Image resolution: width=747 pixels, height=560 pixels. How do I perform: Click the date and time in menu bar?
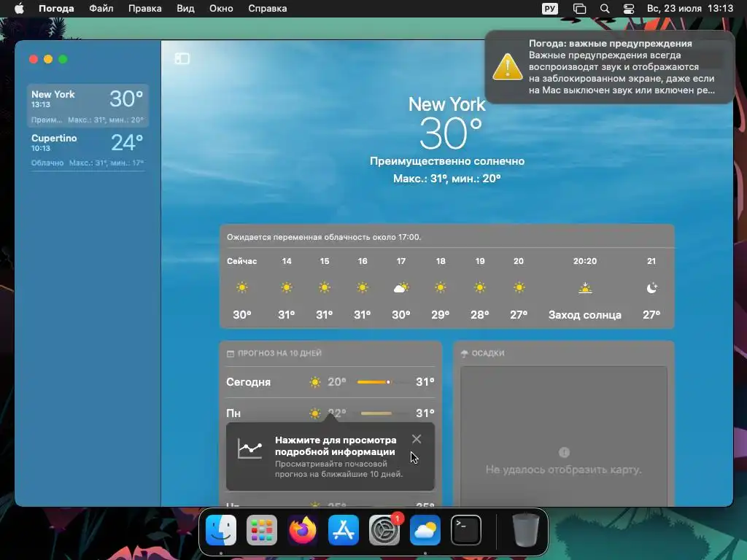pos(690,9)
